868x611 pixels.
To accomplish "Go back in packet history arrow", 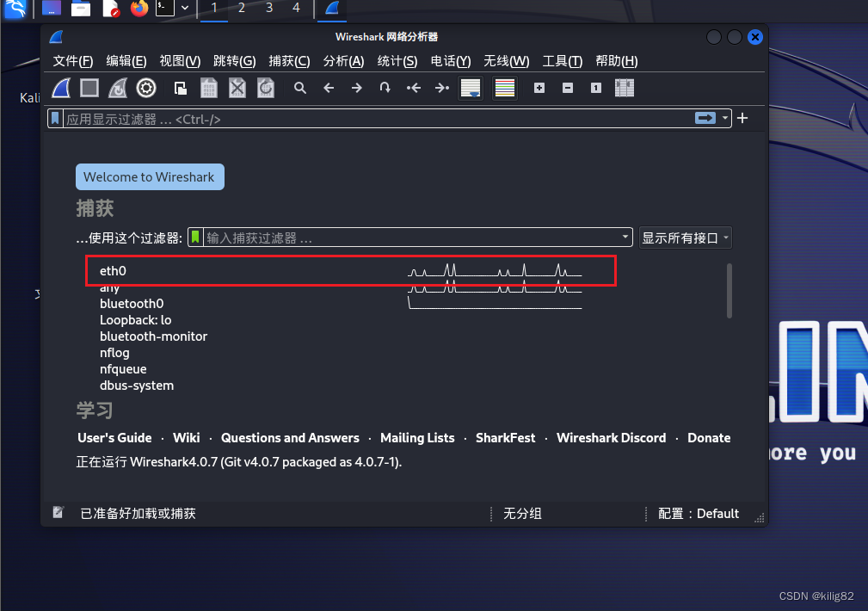I will 329,88.
